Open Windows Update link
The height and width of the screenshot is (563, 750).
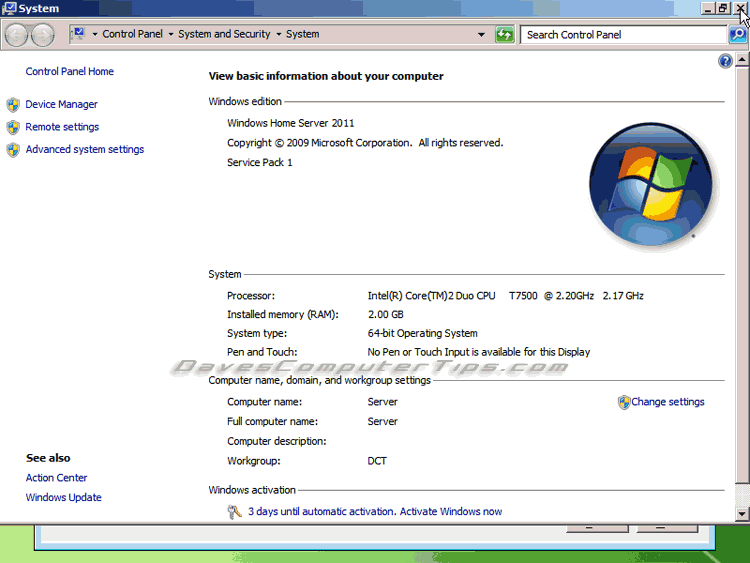(x=64, y=497)
